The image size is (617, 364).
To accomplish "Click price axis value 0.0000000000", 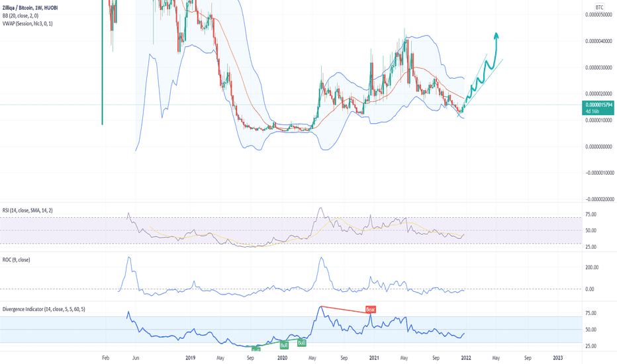I will tap(599, 146).
